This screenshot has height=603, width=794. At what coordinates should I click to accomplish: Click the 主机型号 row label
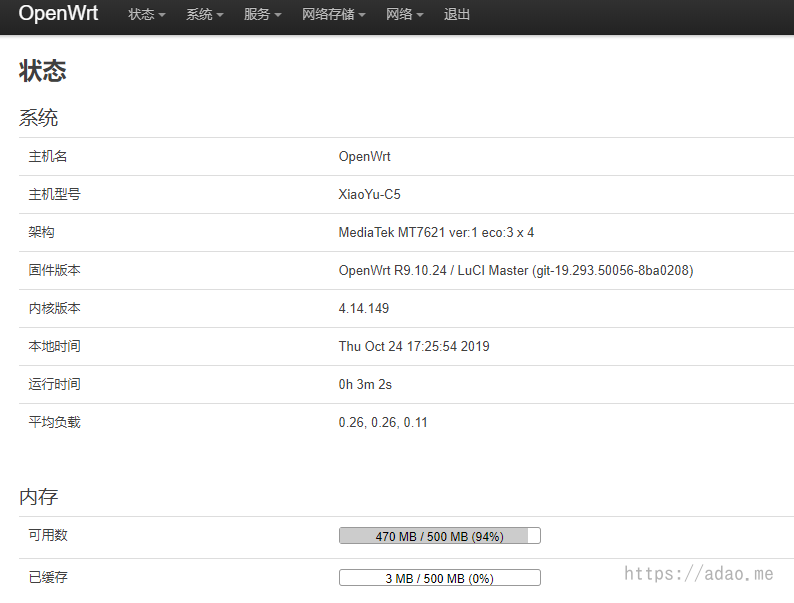54,194
